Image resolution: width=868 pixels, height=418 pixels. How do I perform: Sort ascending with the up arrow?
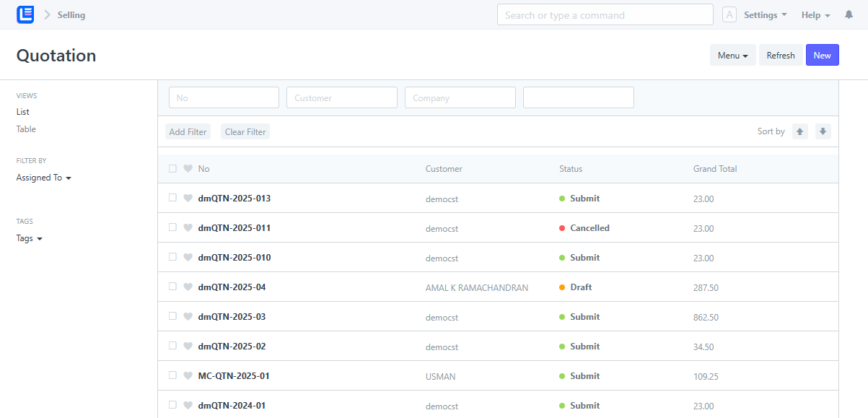(x=799, y=131)
